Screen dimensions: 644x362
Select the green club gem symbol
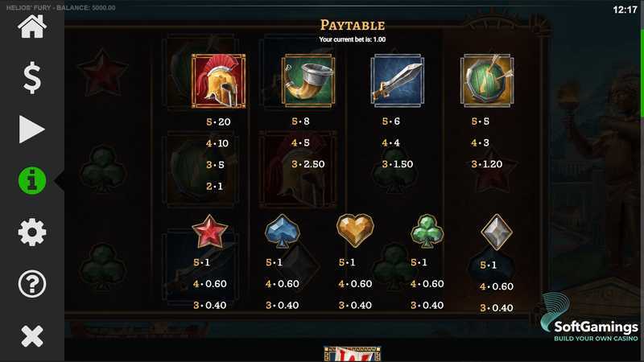(x=427, y=231)
